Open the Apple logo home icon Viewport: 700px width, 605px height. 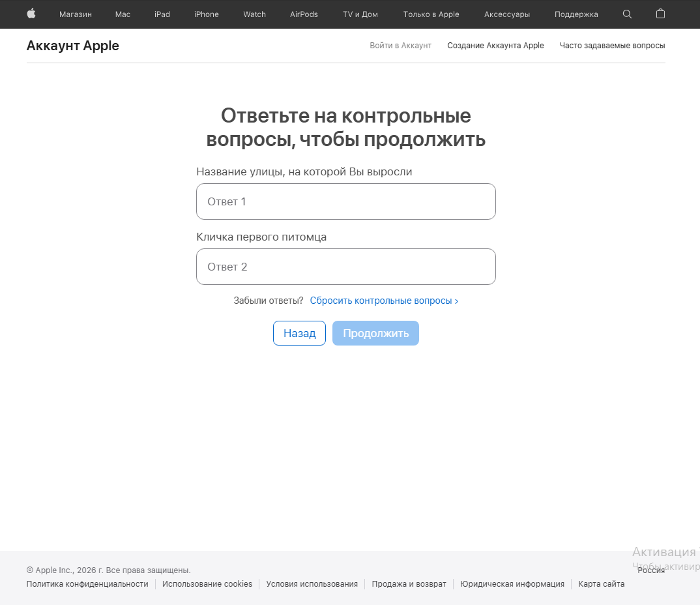(x=31, y=14)
